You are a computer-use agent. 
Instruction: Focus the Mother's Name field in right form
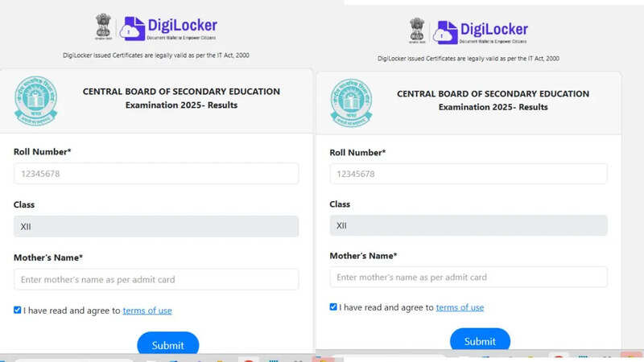[x=469, y=277]
